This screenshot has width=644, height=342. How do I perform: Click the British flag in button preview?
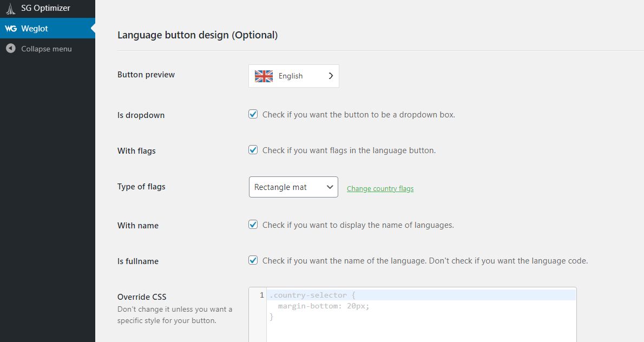coord(264,76)
